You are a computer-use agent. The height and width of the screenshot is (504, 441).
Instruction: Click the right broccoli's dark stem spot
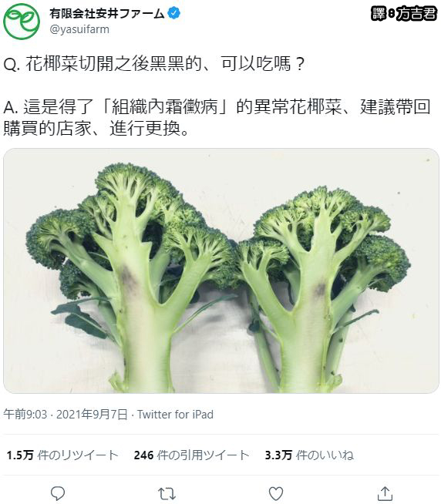pos(320,289)
